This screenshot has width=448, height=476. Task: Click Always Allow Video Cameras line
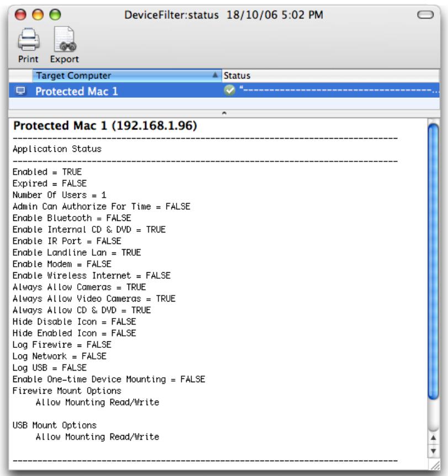click(94, 299)
